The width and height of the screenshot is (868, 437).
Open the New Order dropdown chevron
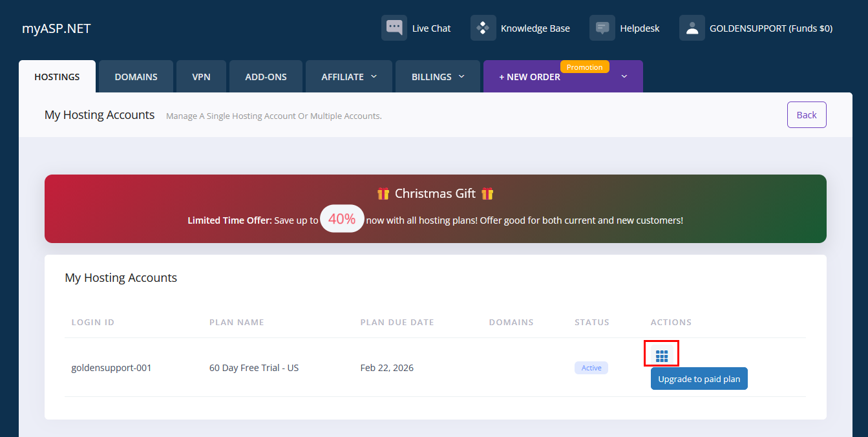[624, 77]
